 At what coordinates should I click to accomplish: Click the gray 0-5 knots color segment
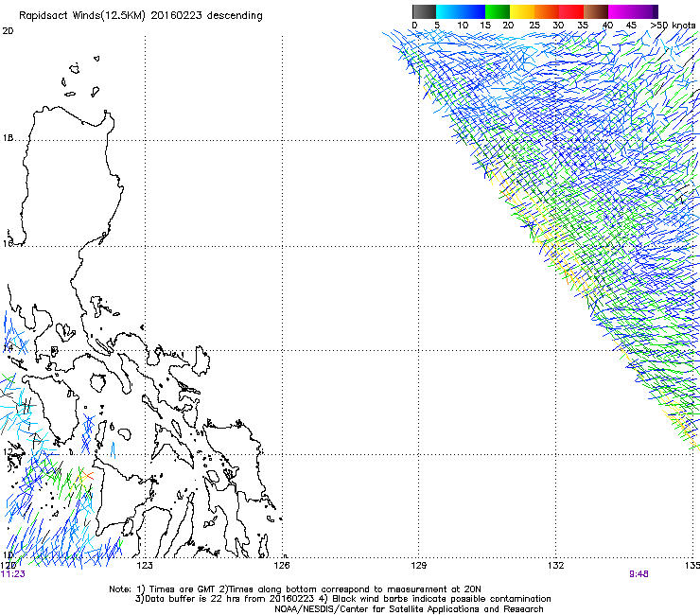tap(424, 11)
